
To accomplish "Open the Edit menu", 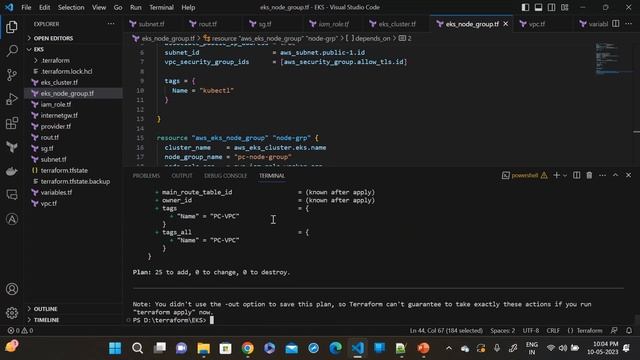I will 44,7.
